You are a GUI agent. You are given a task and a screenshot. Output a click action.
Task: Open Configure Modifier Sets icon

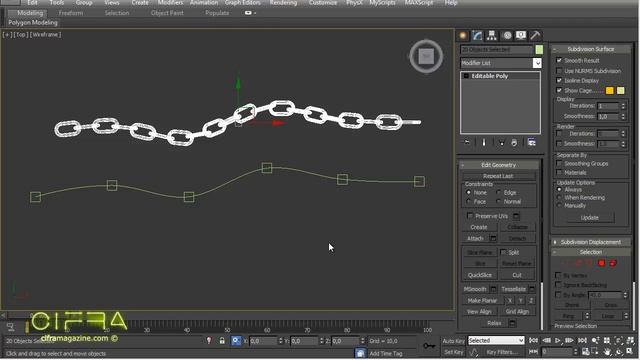point(531,142)
